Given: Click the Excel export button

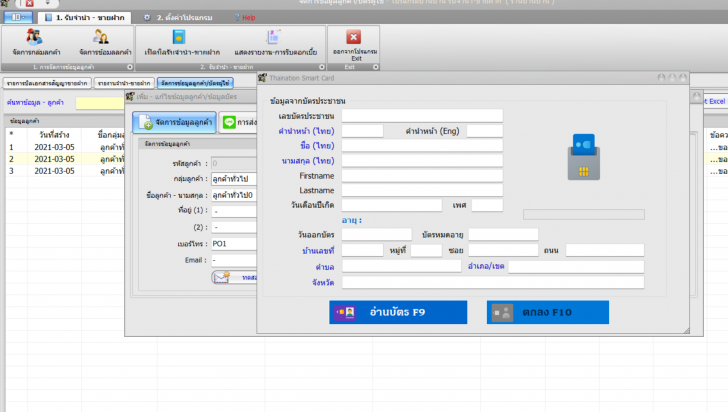Looking at the screenshot, I should tap(715, 101).
